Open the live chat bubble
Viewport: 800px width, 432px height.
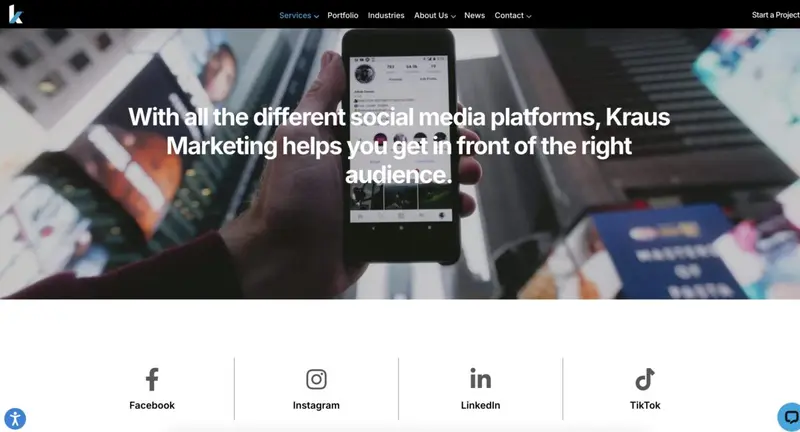coord(789,417)
